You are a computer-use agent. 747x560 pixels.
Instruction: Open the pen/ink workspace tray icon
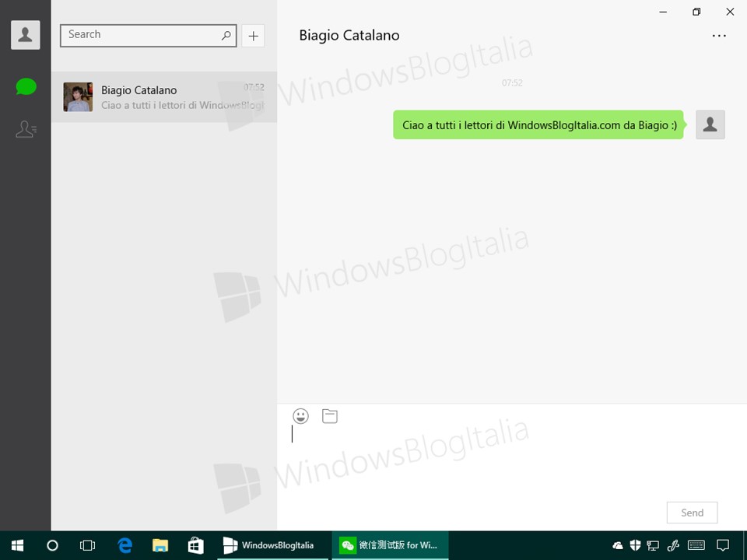(x=672, y=545)
